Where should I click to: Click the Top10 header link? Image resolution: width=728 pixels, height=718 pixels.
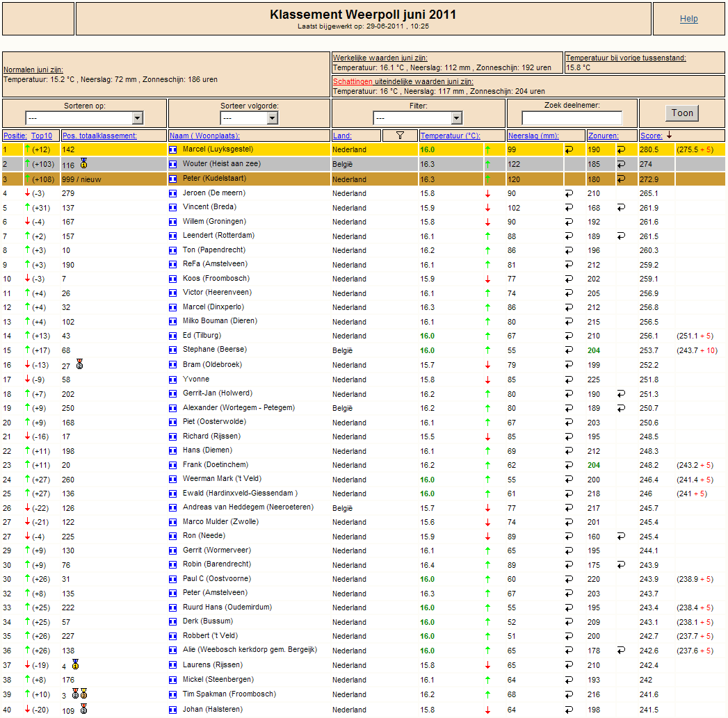tap(42, 136)
